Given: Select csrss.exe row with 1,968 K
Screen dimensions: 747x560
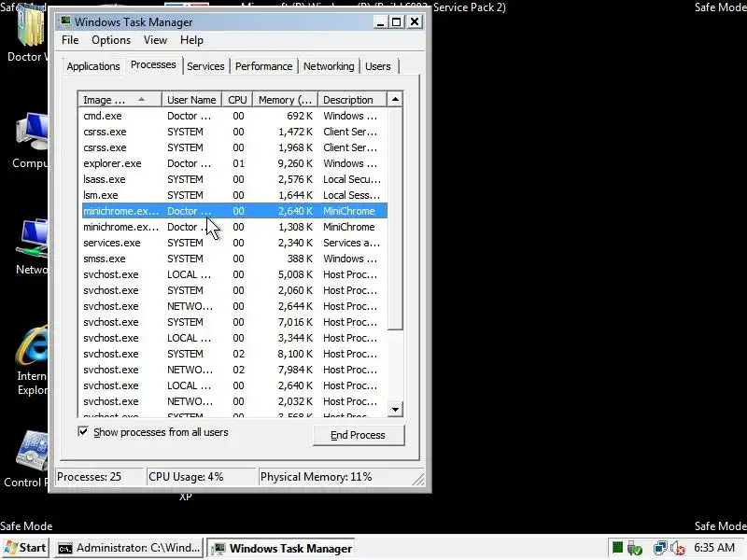Looking at the screenshot, I should 233,147.
